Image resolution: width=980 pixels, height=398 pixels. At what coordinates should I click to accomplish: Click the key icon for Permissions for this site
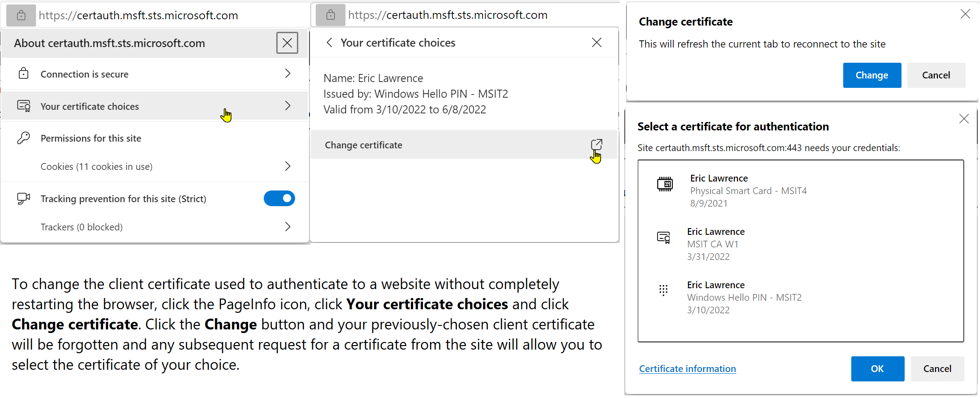pos(23,138)
